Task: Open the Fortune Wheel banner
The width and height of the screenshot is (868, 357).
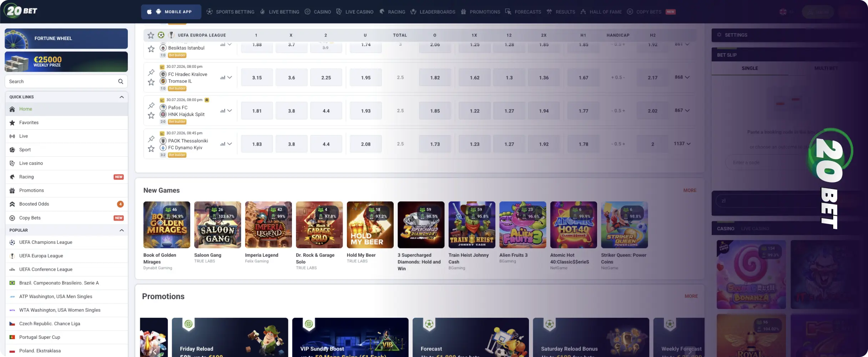Action: tap(66, 39)
